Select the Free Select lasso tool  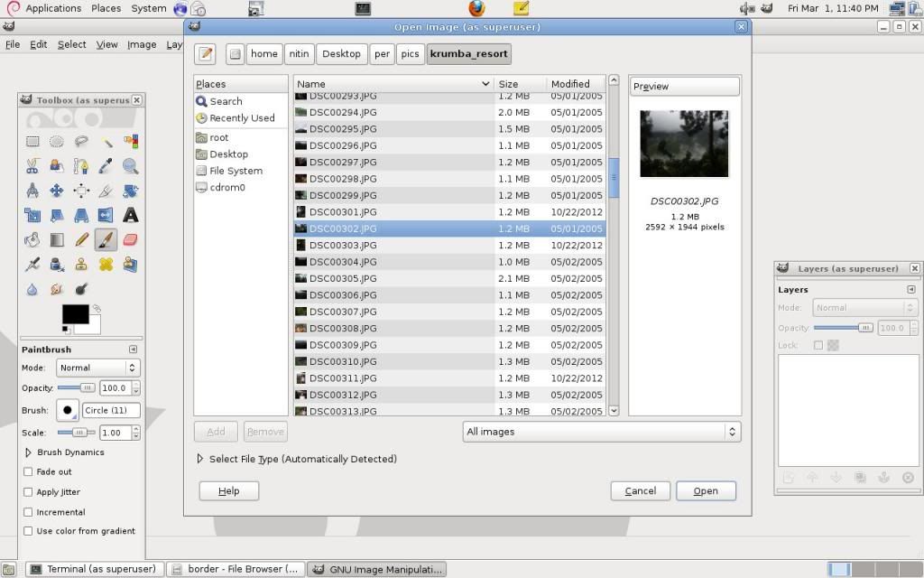tap(81, 142)
